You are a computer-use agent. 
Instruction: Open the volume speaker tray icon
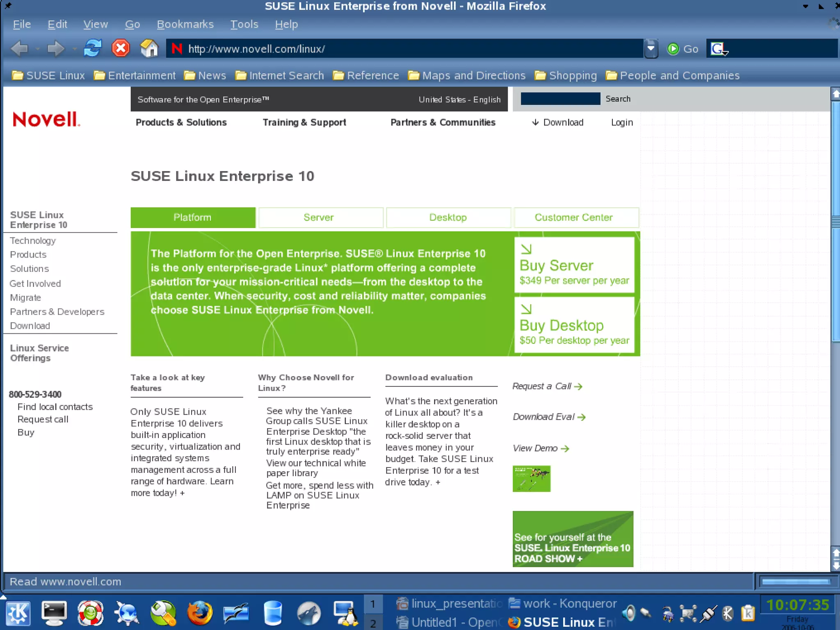tap(628, 613)
